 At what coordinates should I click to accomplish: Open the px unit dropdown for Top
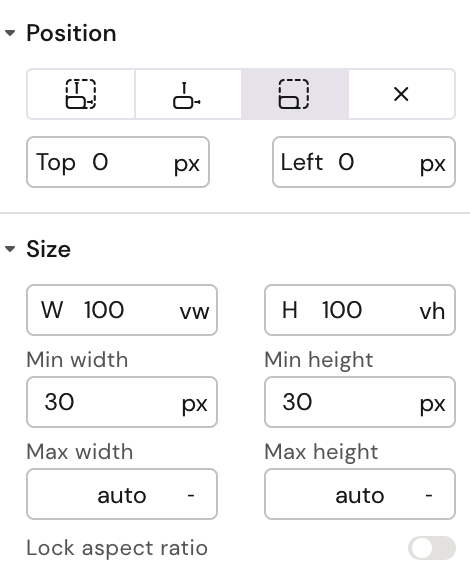point(187,163)
